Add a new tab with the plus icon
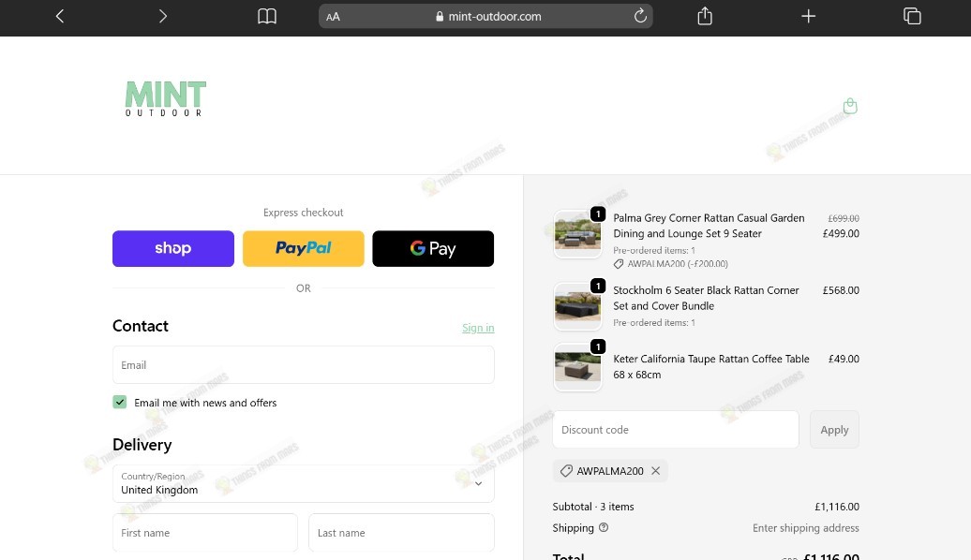The height and width of the screenshot is (560, 971). pyautogui.click(x=808, y=16)
